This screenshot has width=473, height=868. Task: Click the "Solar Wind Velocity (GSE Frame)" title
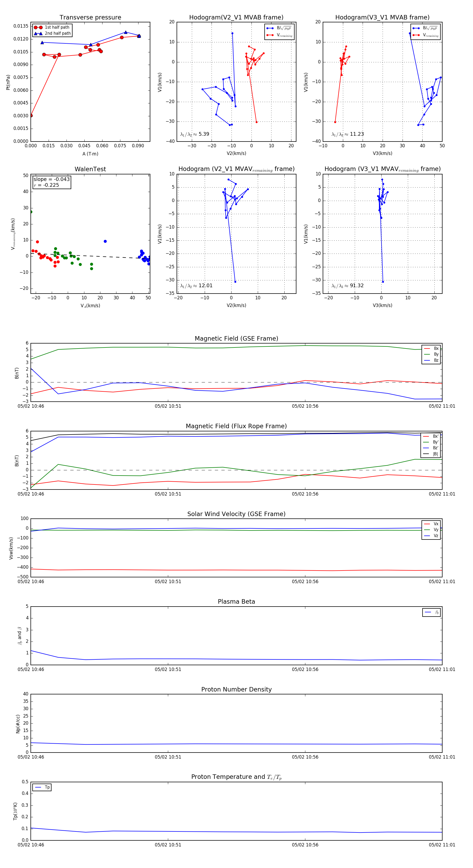point(236,514)
